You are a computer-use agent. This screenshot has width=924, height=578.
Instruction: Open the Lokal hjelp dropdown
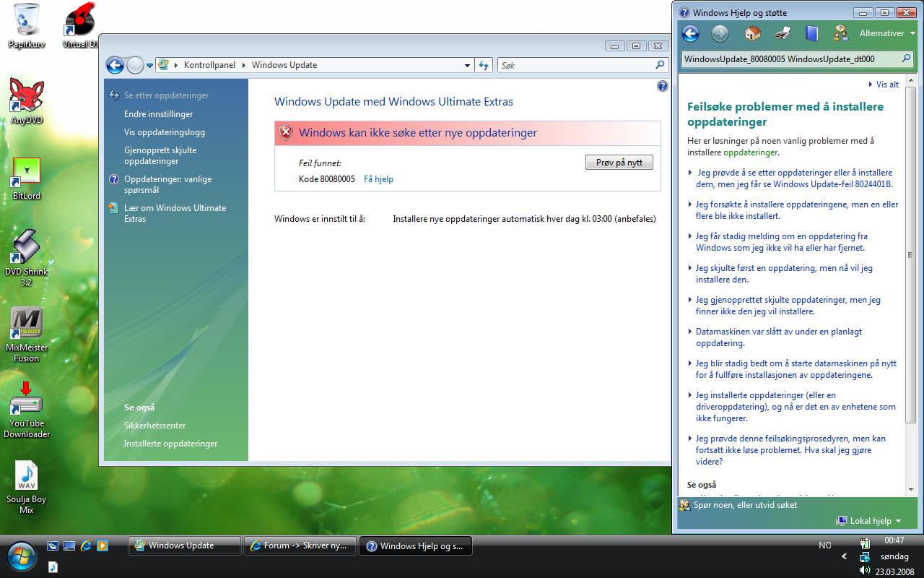869,521
